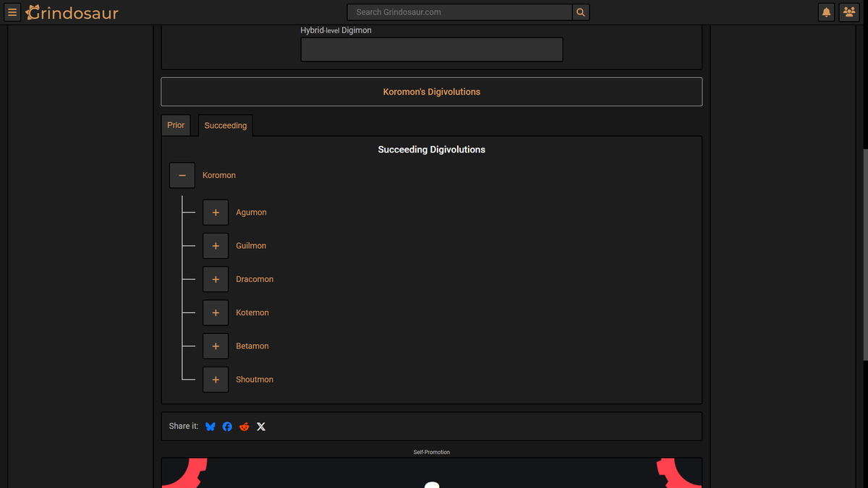Expand the Dracomon branch
868x488 pixels.
(216, 279)
